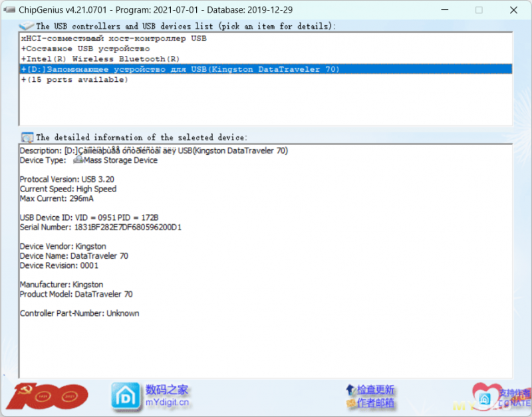Screen dimensions: 532x417
Task: Click the heart donate icon
Action: [485, 396]
